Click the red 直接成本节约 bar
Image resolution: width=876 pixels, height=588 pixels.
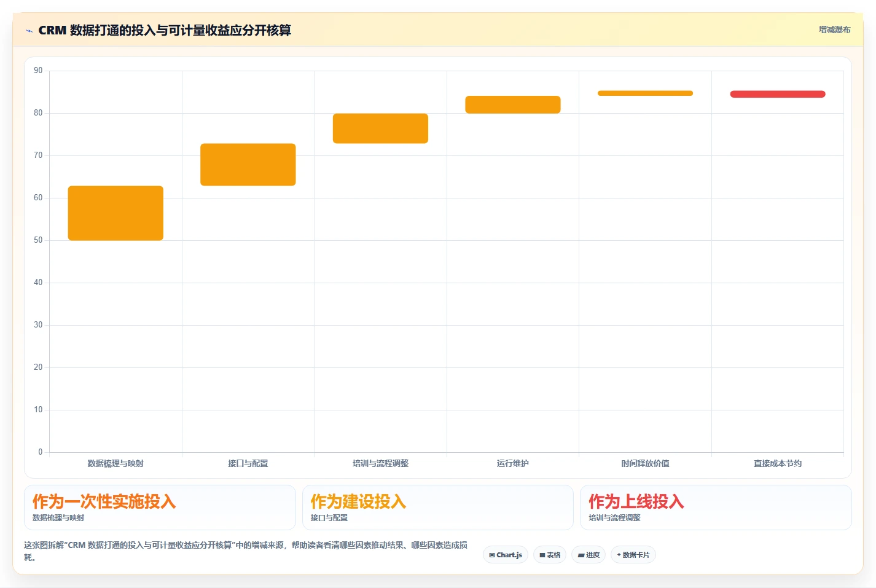point(778,94)
